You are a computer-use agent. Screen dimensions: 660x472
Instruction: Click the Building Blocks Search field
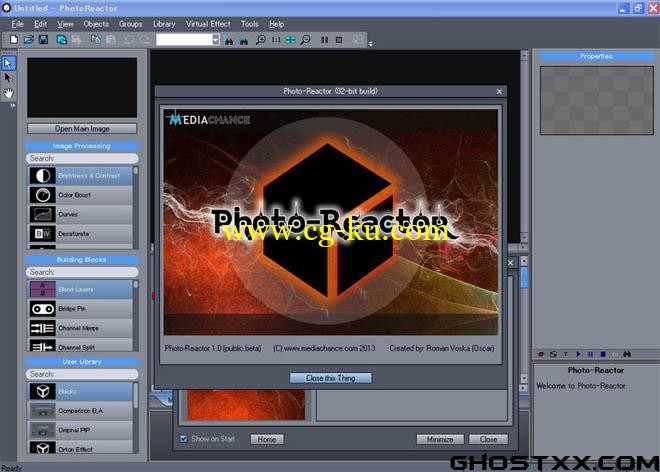(x=82, y=272)
